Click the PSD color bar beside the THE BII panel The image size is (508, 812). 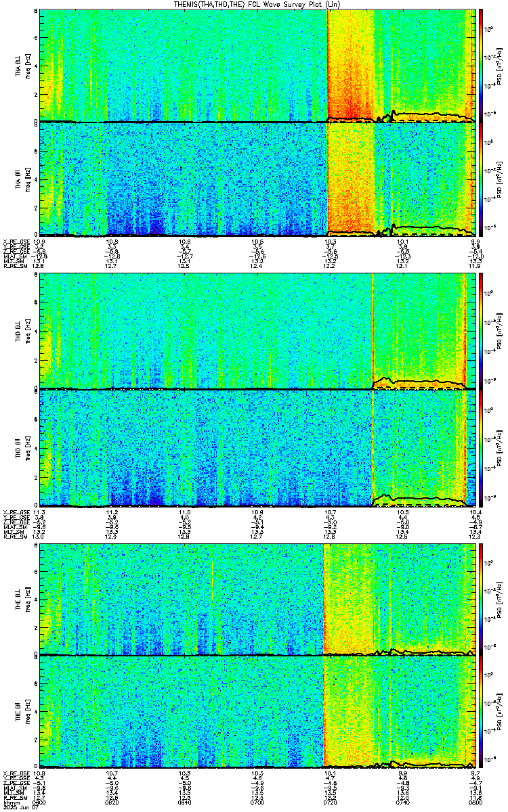pyautogui.click(x=481, y=712)
